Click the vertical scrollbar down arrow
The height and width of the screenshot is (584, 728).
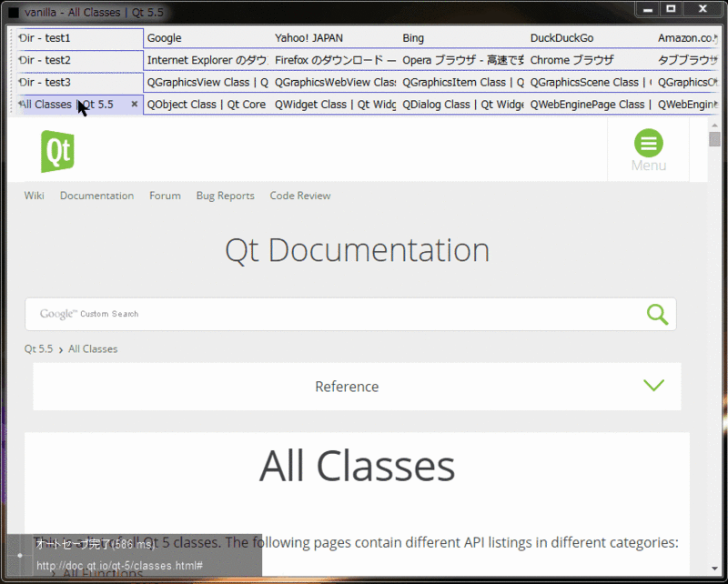714,569
